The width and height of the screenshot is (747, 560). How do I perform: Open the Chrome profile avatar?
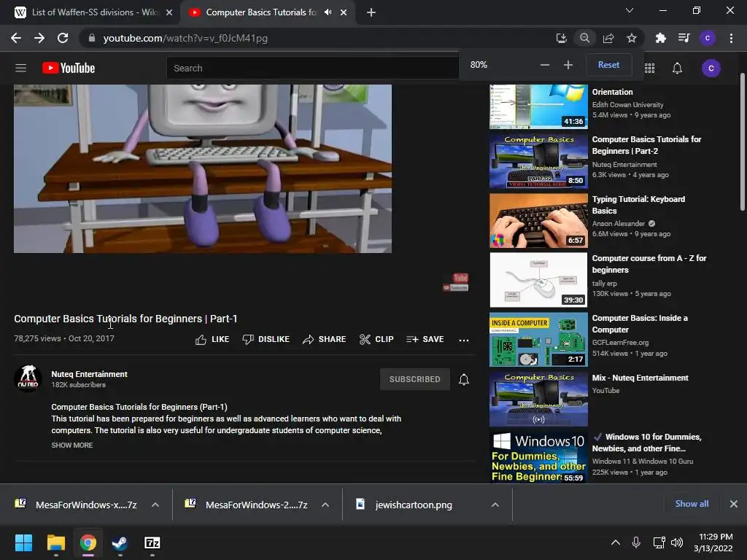(x=708, y=38)
